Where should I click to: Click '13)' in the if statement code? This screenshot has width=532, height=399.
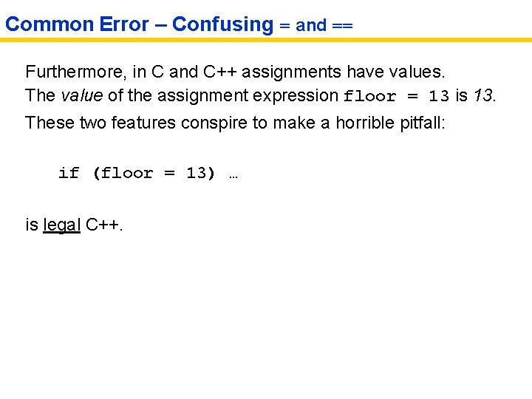(x=201, y=173)
